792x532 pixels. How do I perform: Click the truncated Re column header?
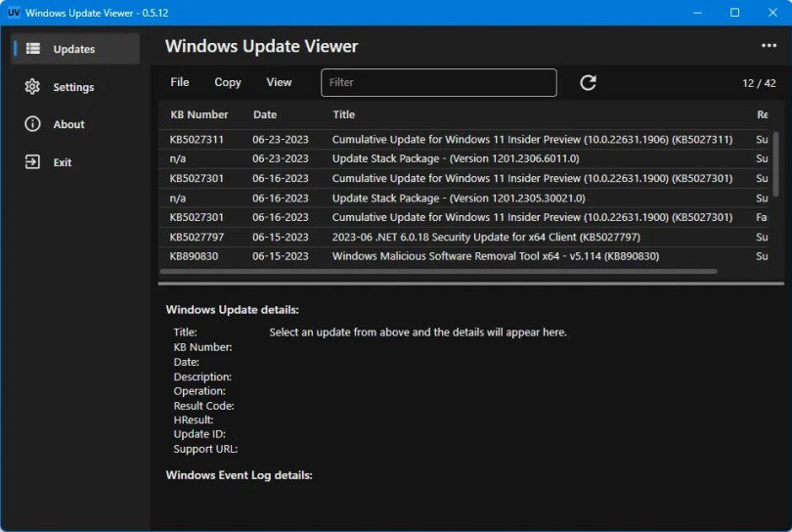click(x=763, y=114)
